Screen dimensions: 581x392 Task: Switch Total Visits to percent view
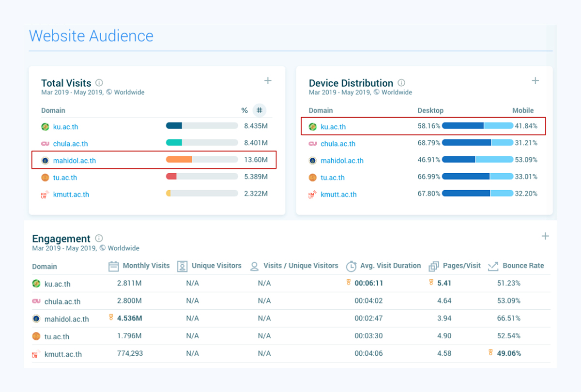pos(245,110)
